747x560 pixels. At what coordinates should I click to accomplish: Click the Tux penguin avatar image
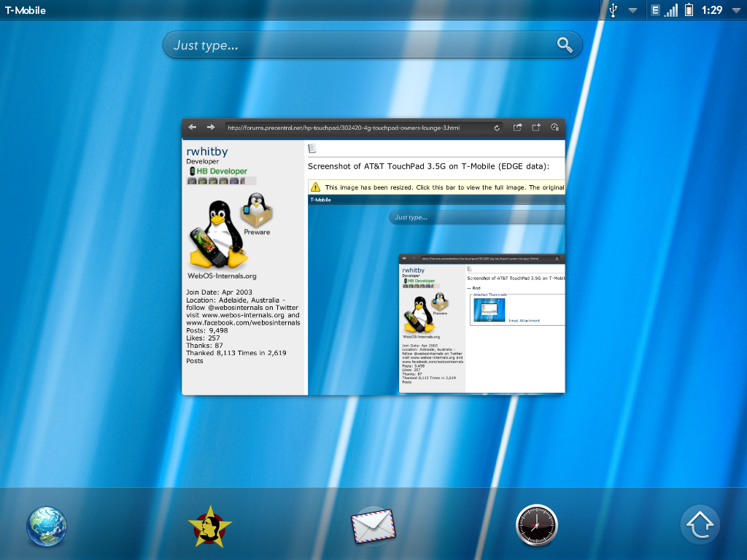217,234
